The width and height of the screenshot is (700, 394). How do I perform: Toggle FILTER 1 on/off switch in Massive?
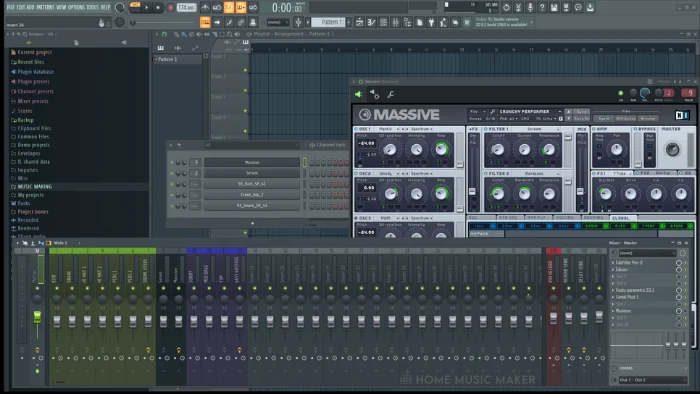pyautogui.click(x=486, y=129)
